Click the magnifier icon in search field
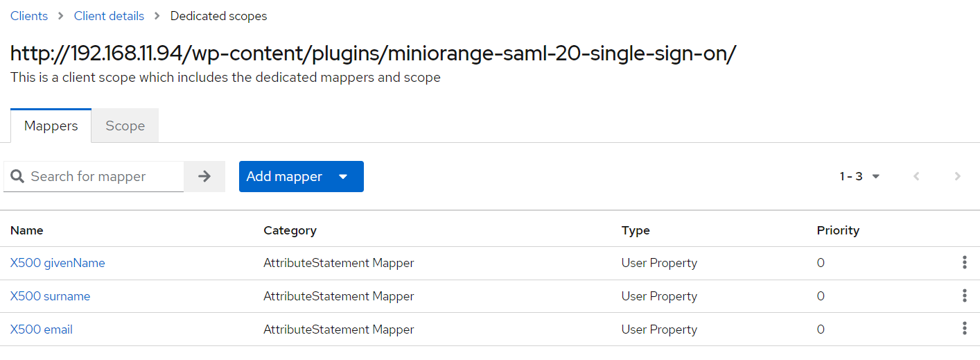 point(17,176)
